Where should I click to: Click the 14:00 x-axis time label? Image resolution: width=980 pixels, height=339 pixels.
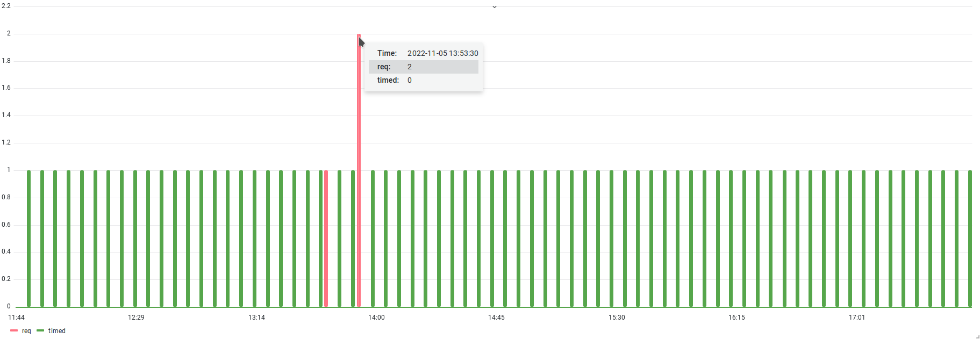pyautogui.click(x=376, y=318)
